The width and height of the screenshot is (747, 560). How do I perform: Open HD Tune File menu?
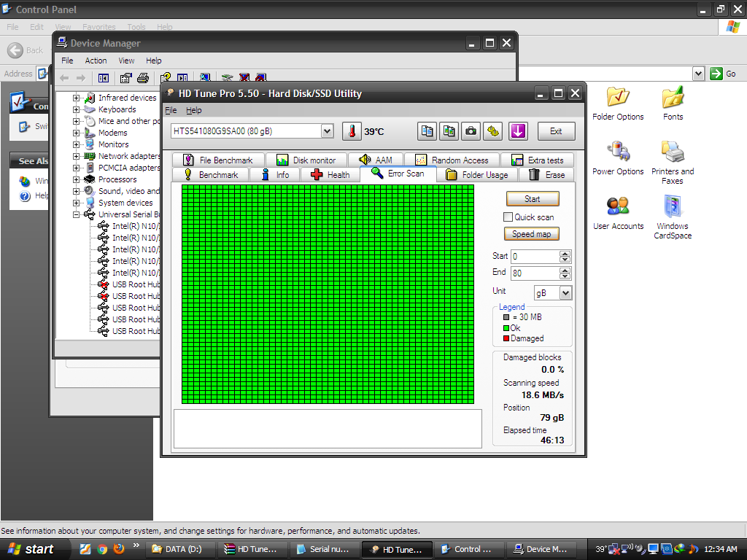click(x=171, y=110)
